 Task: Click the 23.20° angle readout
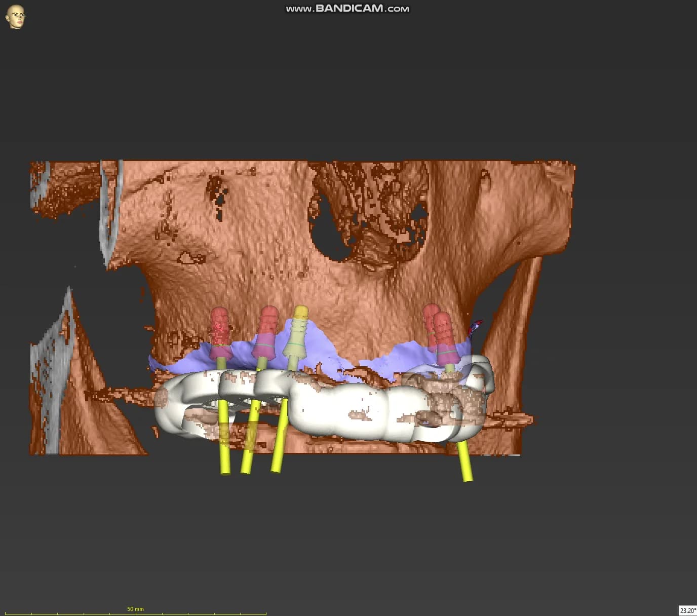click(688, 610)
